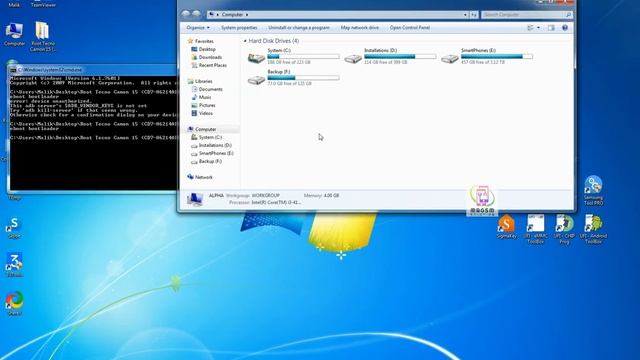
Task: Click Map network drive
Action: 360,28
